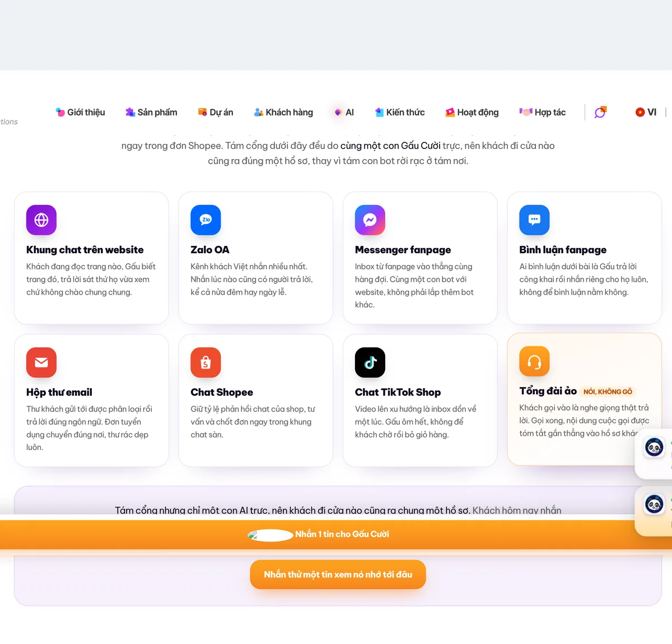The width and height of the screenshot is (672, 644).
Task: Click the blue comment bubble icon
Action: (534, 220)
